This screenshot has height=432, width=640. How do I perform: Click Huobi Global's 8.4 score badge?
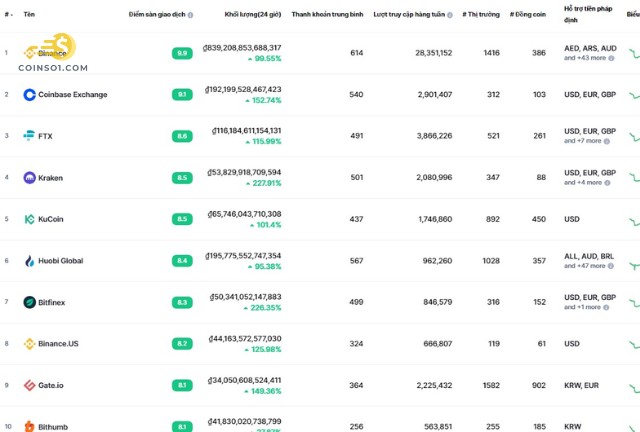(182, 261)
